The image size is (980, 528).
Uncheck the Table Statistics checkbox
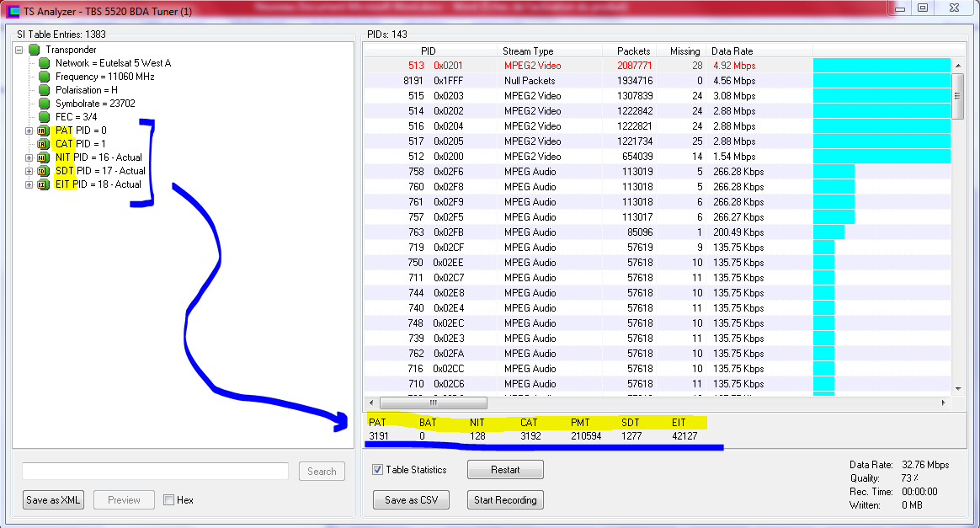click(x=378, y=470)
